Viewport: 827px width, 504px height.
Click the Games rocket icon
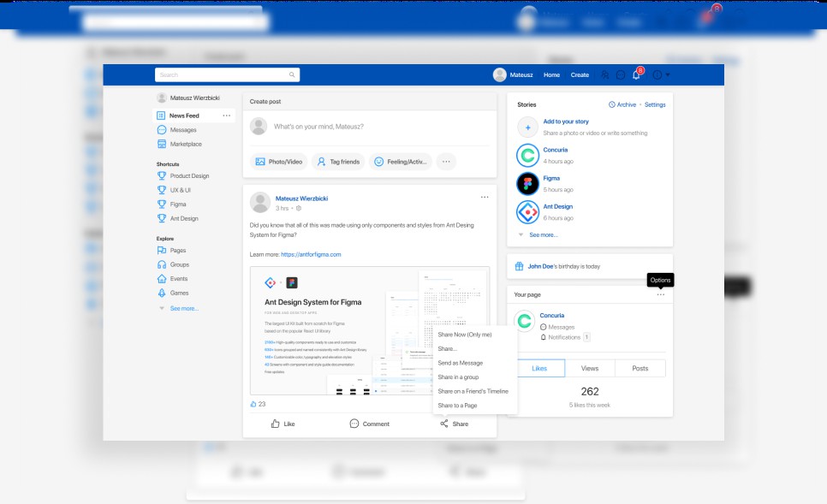[x=162, y=293]
